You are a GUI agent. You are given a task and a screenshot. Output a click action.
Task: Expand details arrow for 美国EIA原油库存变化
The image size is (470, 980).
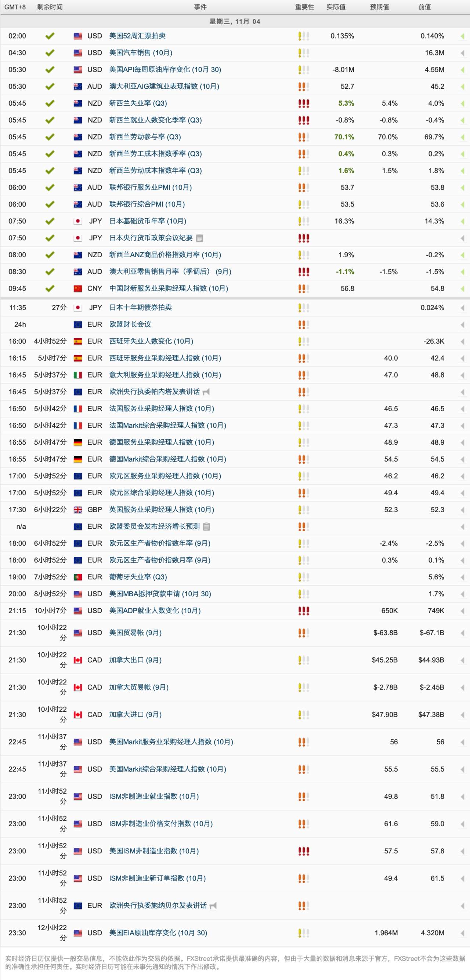point(462,933)
